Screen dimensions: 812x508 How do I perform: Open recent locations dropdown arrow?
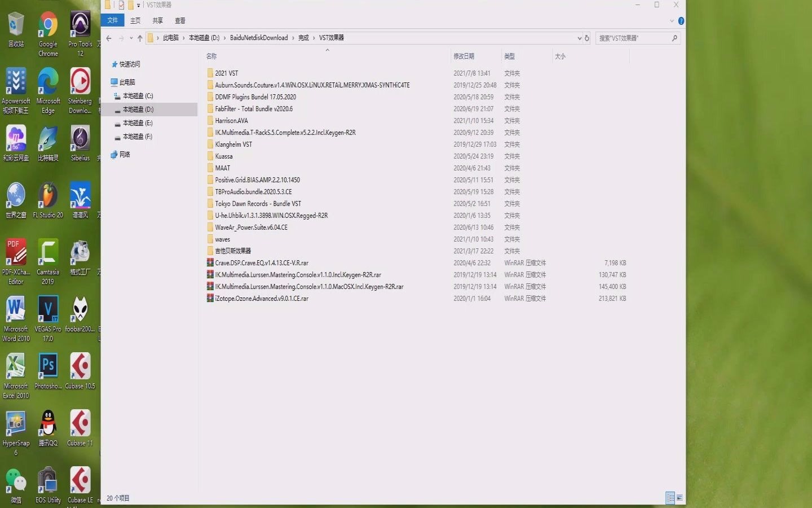click(x=131, y=38)
